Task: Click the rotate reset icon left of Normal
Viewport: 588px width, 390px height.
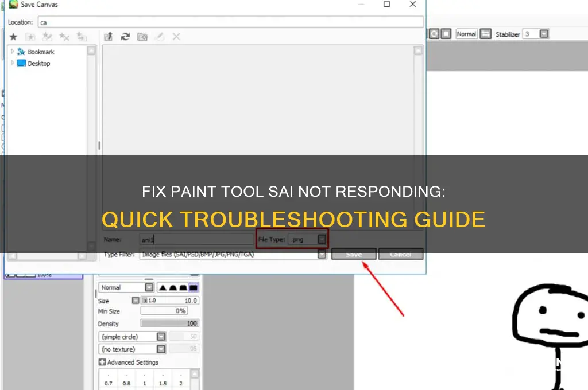Action: point(434,34)
